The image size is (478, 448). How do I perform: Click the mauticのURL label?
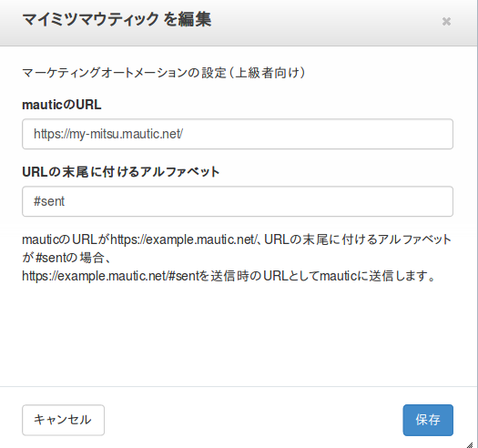pos(62,105)
